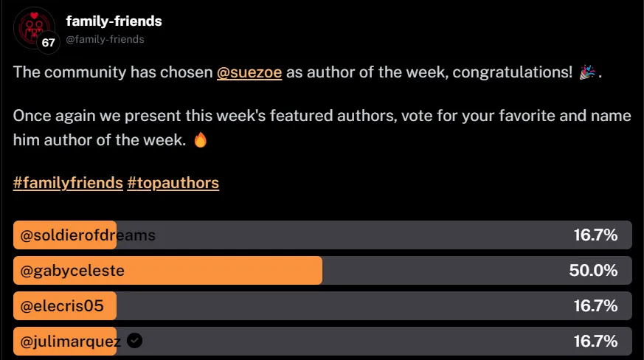Image resolution: width=644 pixels, height=360 pixels.
Task: Click the 16.7% result for @elecris05
Action: tap(595, 306)
